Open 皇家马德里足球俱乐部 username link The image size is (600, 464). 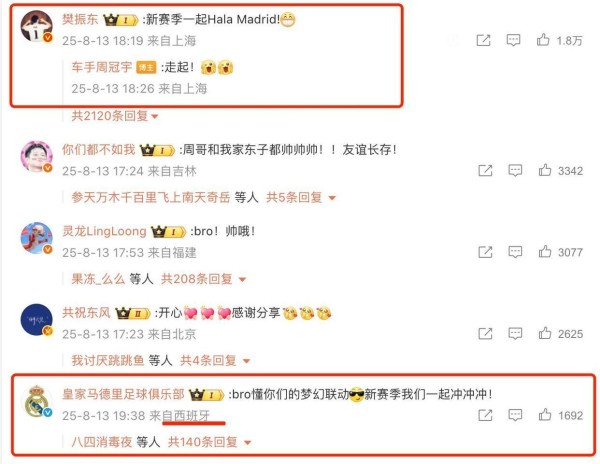pos(123,394)
